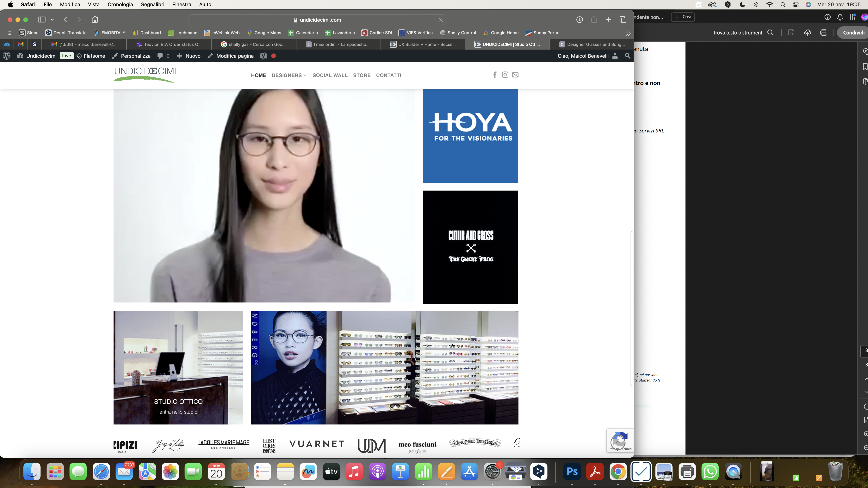Open Flatsome menu in admin bar

[x=91, y=56]
